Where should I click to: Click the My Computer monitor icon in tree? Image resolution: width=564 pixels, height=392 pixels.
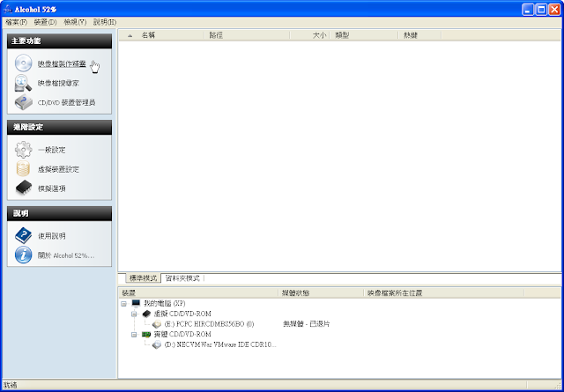point(136,304)
